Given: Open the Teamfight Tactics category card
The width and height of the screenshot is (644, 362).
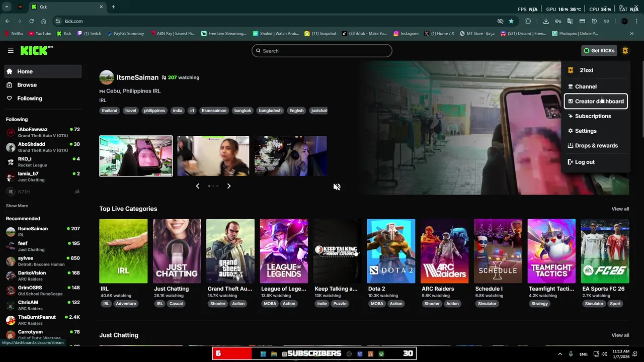Looking at the screenshot, I should click(x=551, y=251).
